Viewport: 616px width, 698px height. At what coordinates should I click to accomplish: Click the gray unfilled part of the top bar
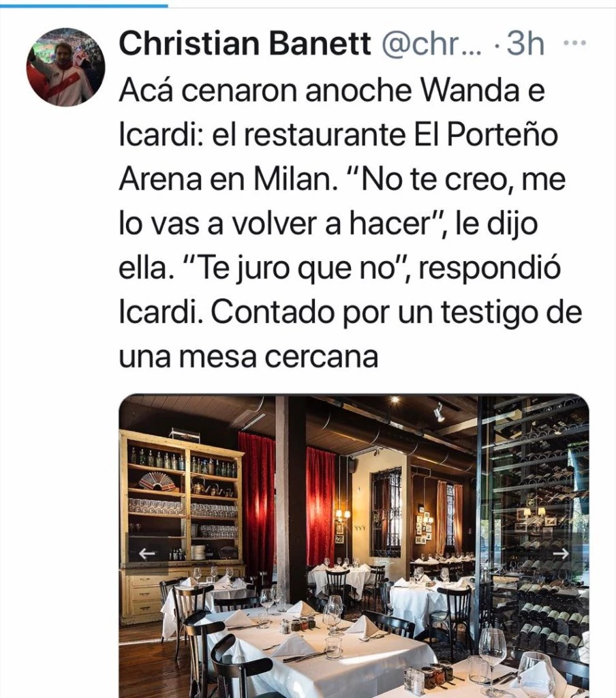pyautogui.click(x=392, y=5)
